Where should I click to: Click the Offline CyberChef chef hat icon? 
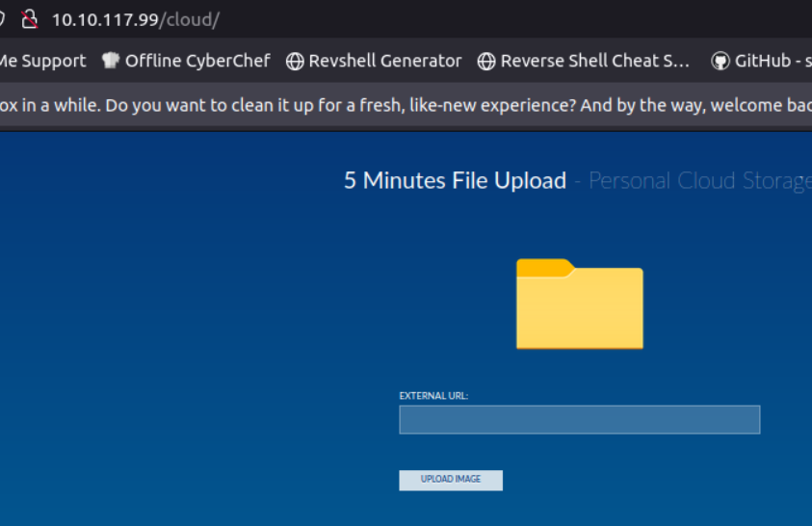tap(111, 61)
